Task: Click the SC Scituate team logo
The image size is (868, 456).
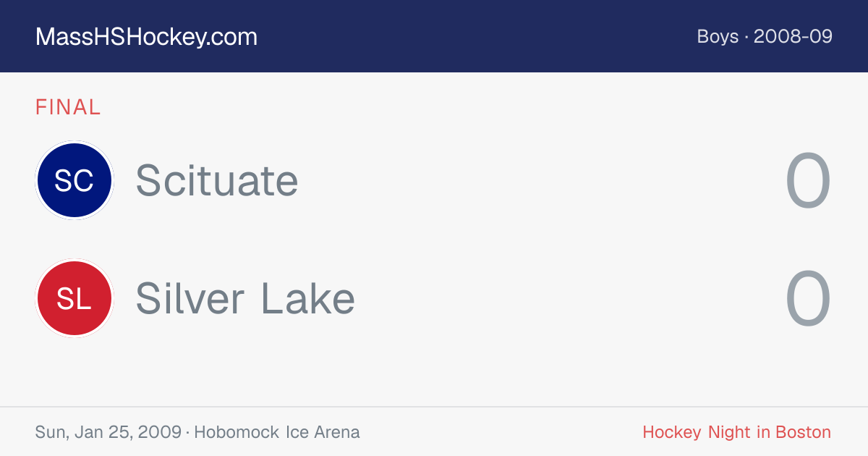Action: [x=74, y=180]
